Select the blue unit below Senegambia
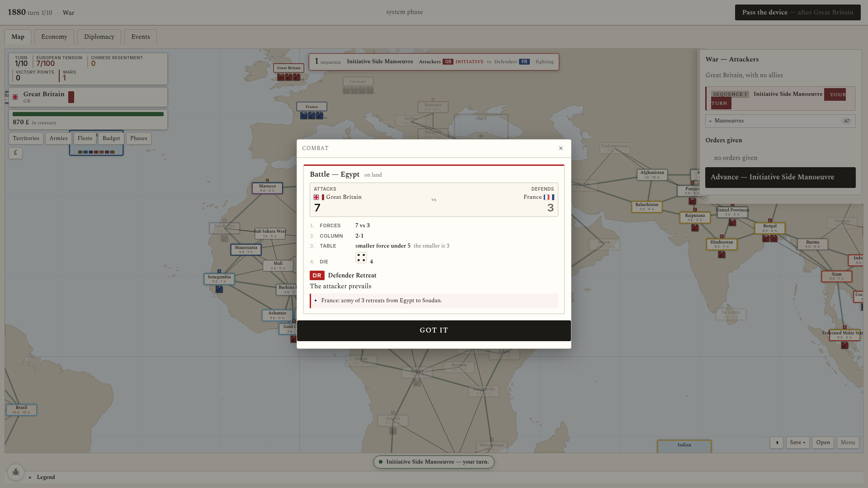The width and height of the screenshot is (868, 488). pos(219,289)
